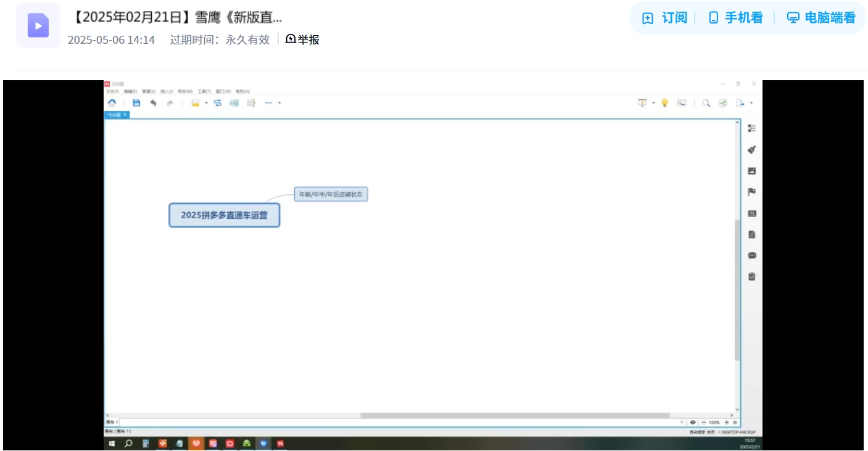The image size is (868, 451).
Task: Click the Undo arrow icon
Action: tap(153, 102)
